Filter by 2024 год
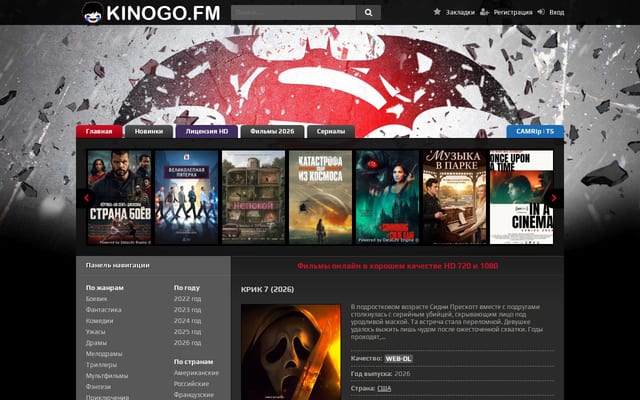Image resolution: width=640 pixels, height=400 pixels. point(187,321)
